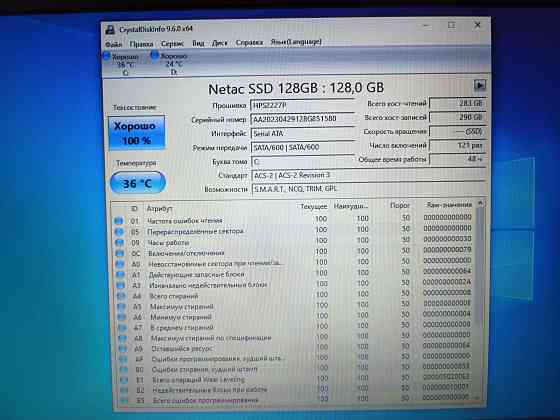Maximize the CrystalDiskInfo window

451,25
